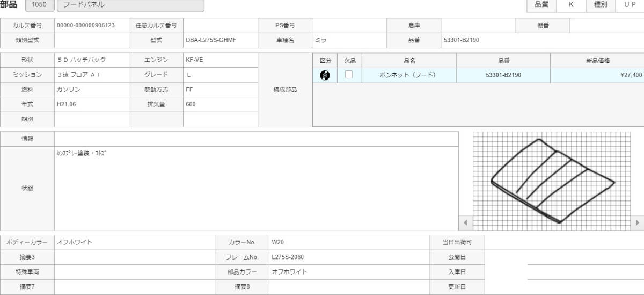Open the hood panel diagram thumbnail
Screen dimensions: 644x295
point(552,180)
